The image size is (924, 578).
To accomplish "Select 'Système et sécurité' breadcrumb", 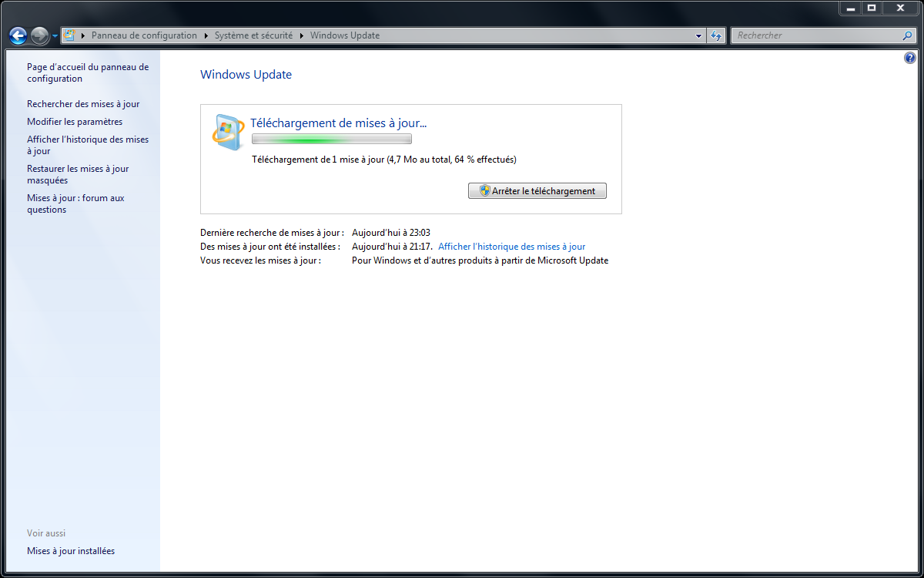I will click(253, 35).
